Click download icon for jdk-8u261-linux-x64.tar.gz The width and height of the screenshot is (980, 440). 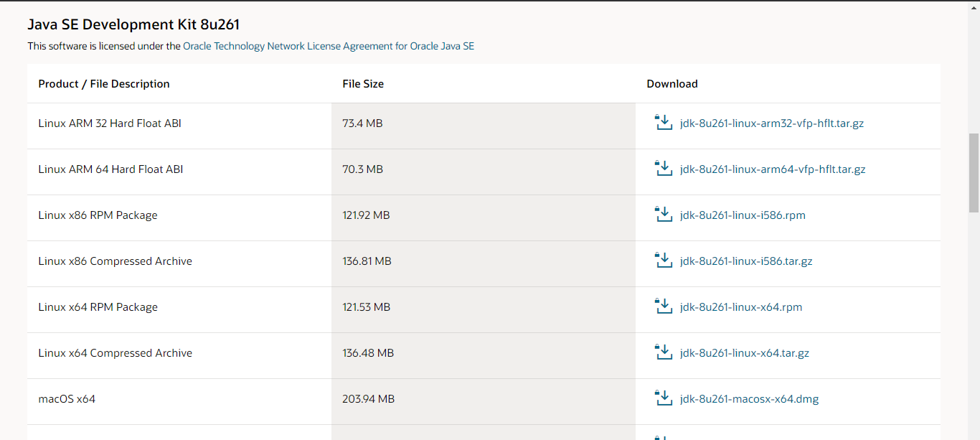tap(664, 352)
